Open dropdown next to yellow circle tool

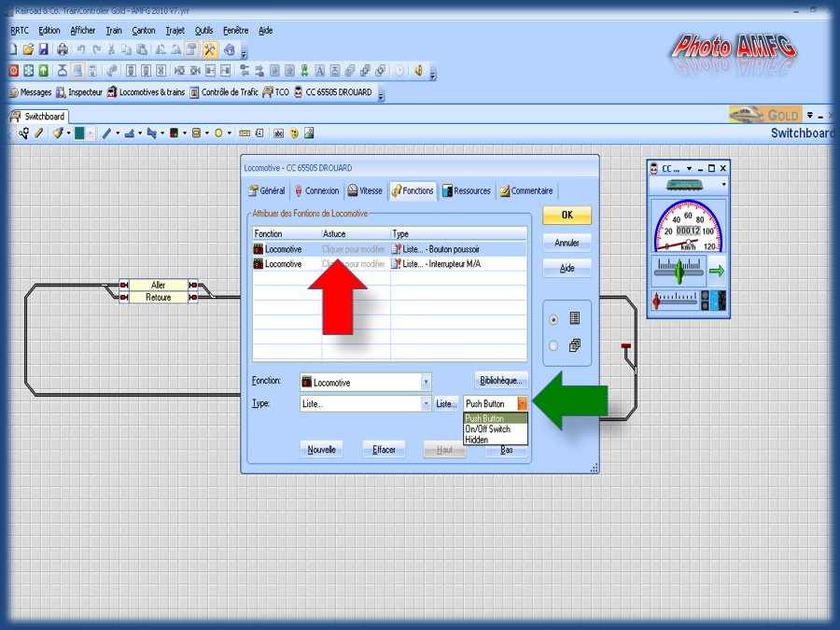coord(230,133)
